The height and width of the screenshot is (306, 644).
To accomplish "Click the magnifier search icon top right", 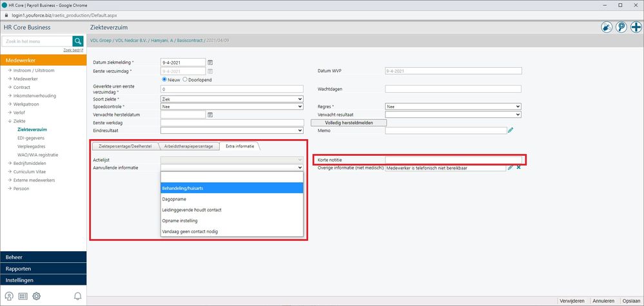I will point(621,28).
